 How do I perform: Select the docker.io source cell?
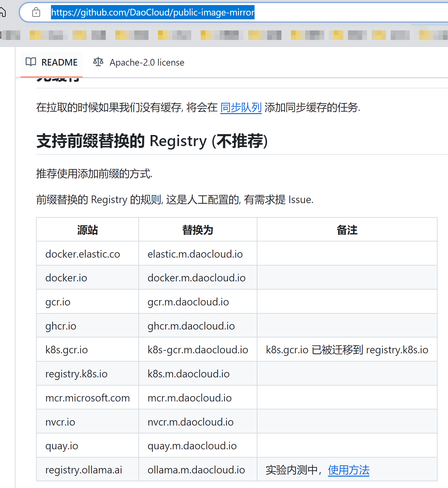[x=87, y=278]
